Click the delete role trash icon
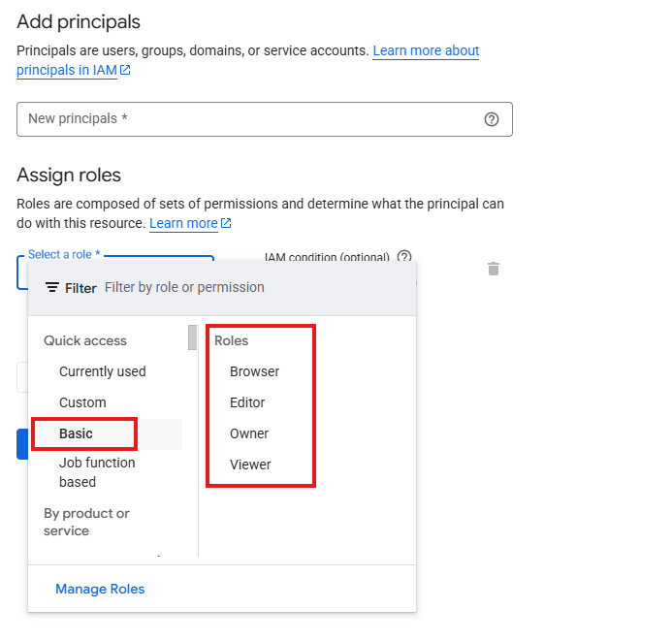Screen dimensions: 672x641 pos(494,269)
